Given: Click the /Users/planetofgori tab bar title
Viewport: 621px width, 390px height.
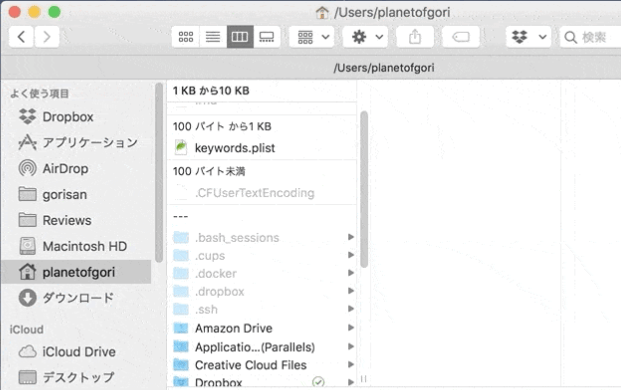Looking at the screenshot, I should 383,68.
